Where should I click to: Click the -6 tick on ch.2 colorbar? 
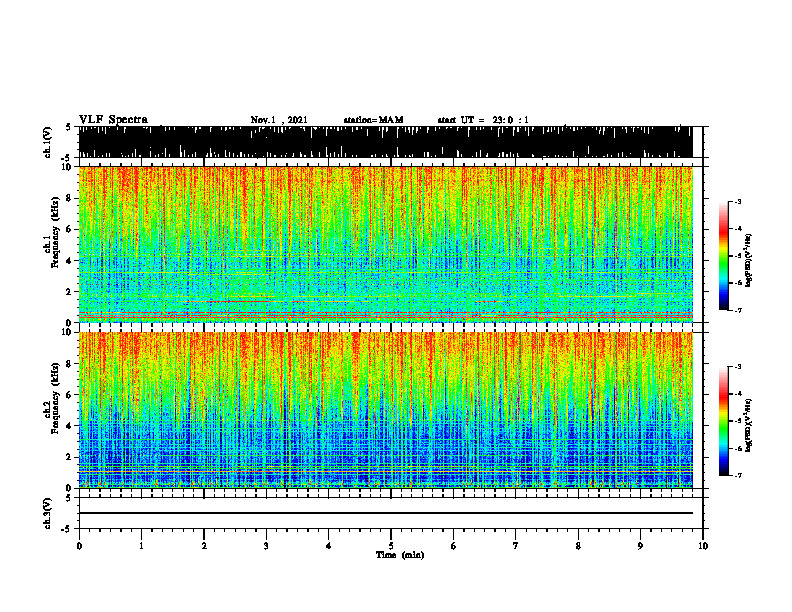pos(738,448)
